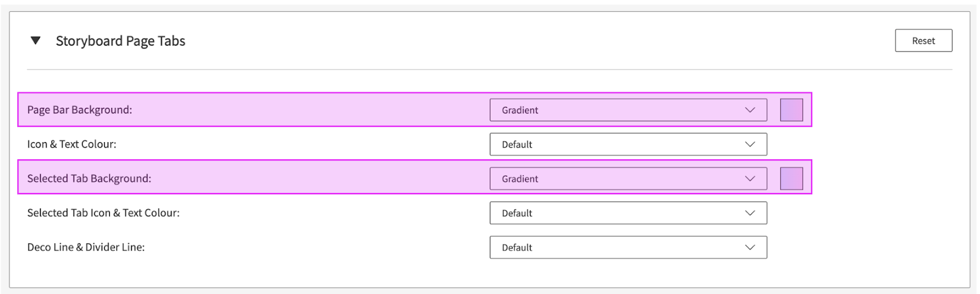
Task: Click the Selected Tab Background colour swatch
Action: tap(791, 179)
